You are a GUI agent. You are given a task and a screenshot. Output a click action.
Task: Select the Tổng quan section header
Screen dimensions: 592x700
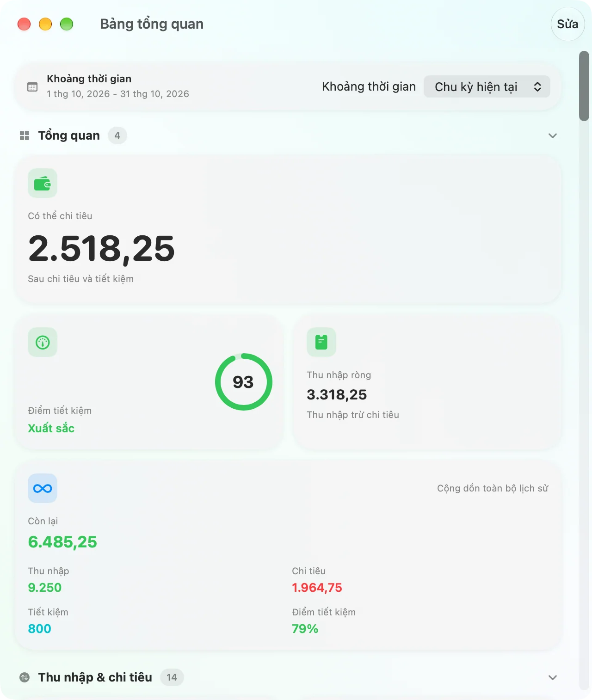pos(69,135)
